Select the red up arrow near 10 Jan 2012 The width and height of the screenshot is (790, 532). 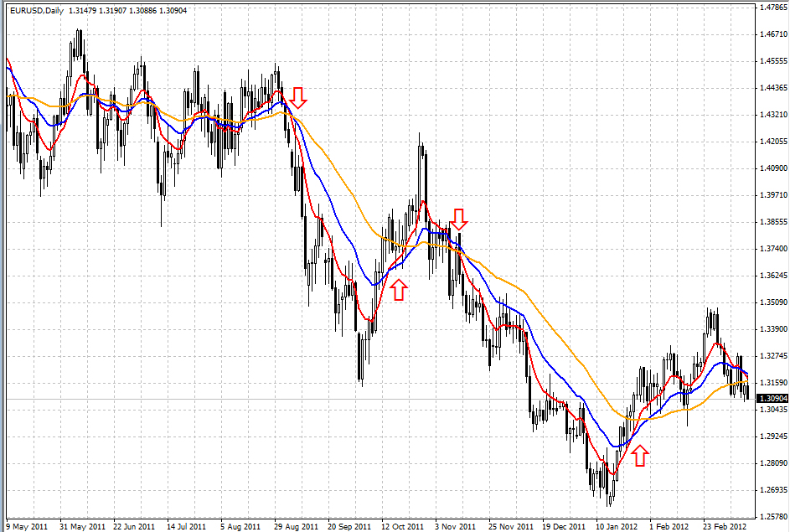click(640, 456)
